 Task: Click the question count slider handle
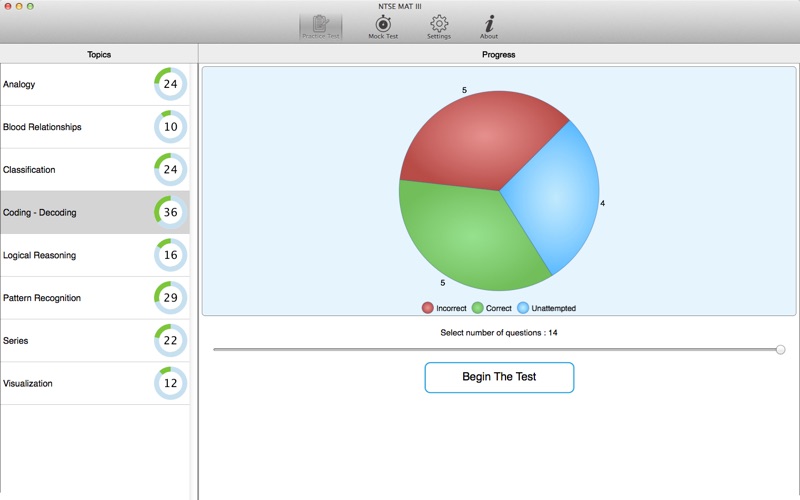pyautogui.click(x=780, y=349)
